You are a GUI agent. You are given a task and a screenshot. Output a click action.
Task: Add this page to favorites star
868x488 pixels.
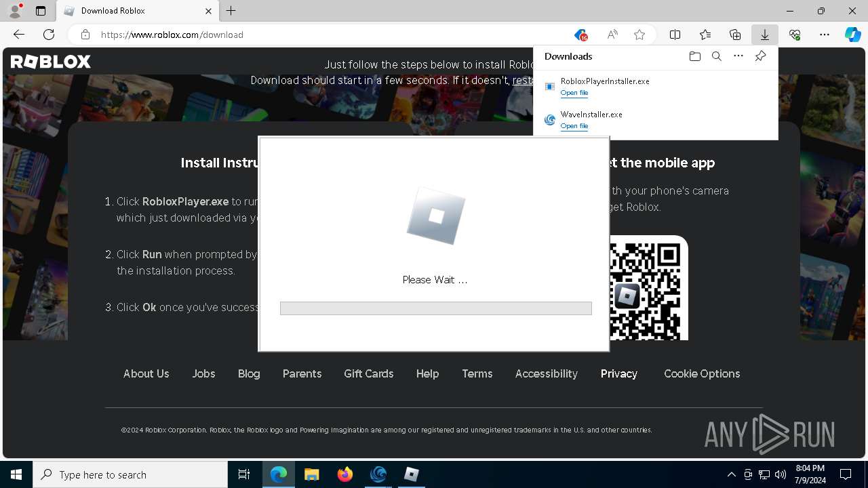click(639, 35)
